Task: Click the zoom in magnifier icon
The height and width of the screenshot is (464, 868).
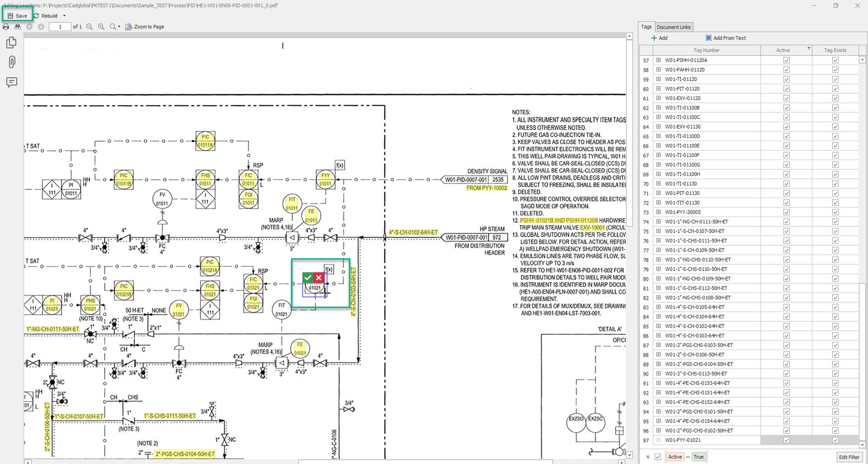Action: (x=101, y=27)
